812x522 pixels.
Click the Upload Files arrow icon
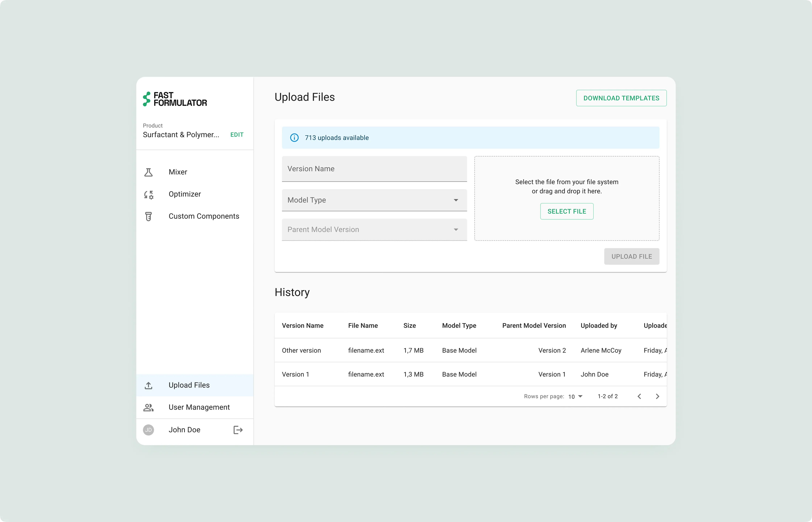coord(148,385)
